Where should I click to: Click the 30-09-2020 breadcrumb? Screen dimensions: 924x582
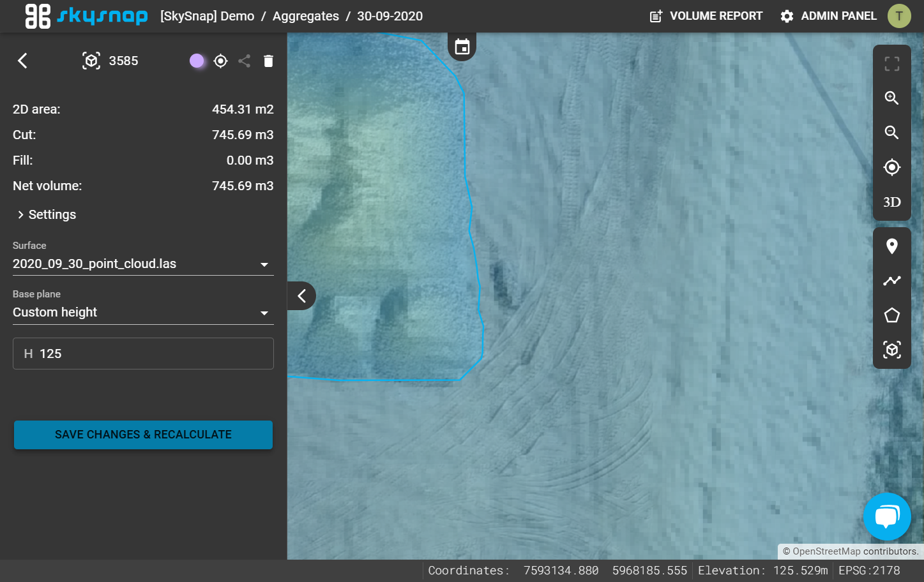390,16
